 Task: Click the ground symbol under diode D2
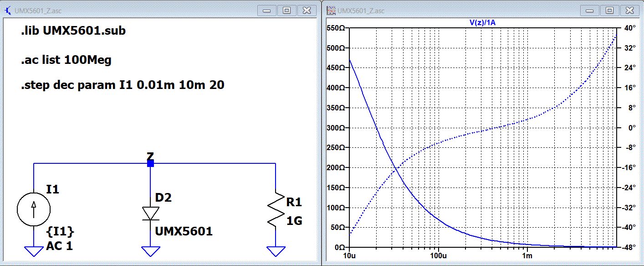(x=150, y=251)
